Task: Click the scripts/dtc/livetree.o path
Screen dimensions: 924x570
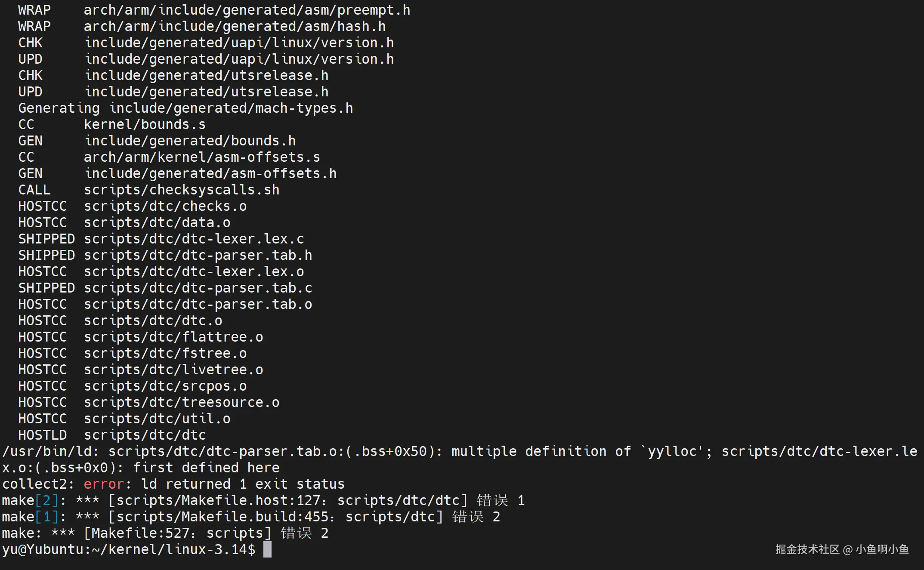Action: [173, 370]
